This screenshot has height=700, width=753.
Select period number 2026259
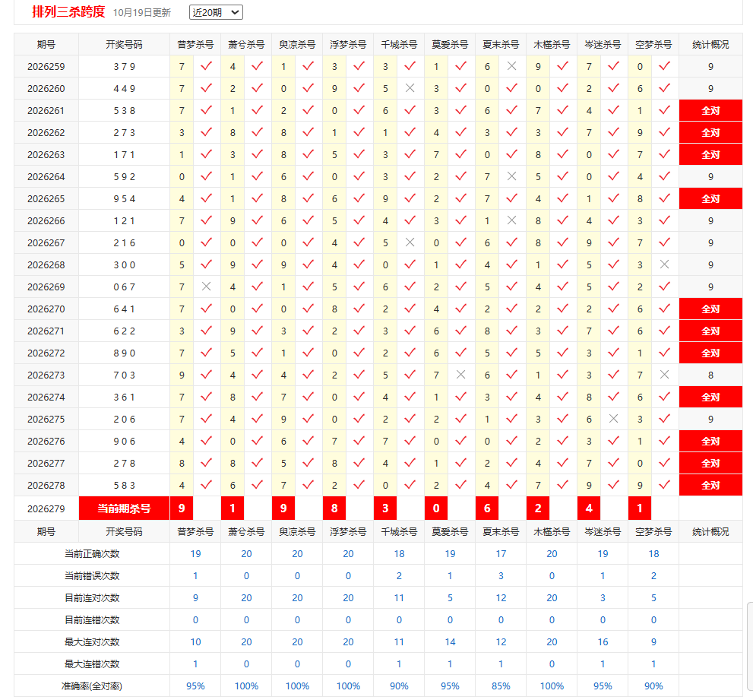(x=46, y=67)
